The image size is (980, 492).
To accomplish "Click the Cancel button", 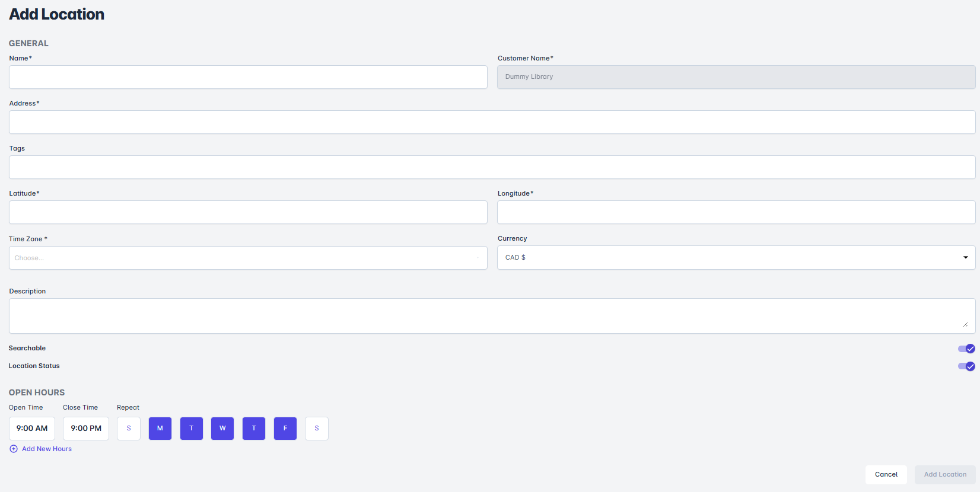I will (886, 474).
